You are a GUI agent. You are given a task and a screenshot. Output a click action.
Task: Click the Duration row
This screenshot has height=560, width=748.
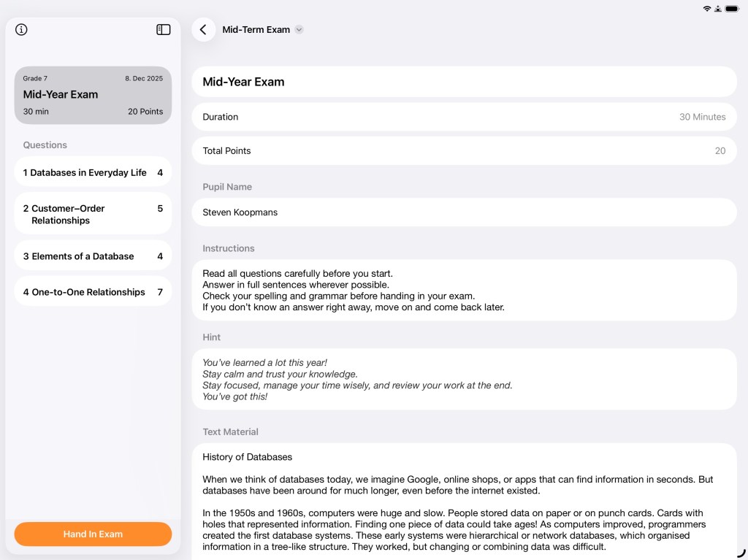(x=464, y=117)
